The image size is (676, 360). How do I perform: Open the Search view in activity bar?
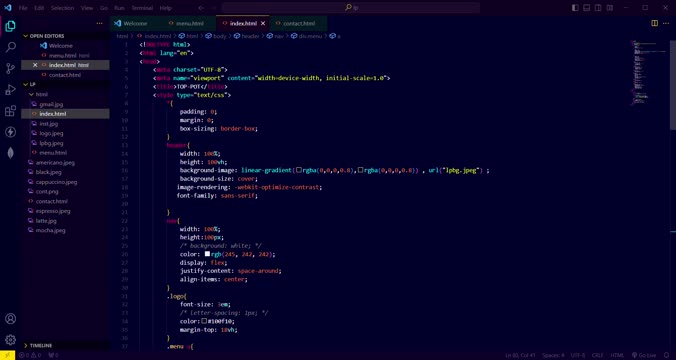click(x=10, y=47)
